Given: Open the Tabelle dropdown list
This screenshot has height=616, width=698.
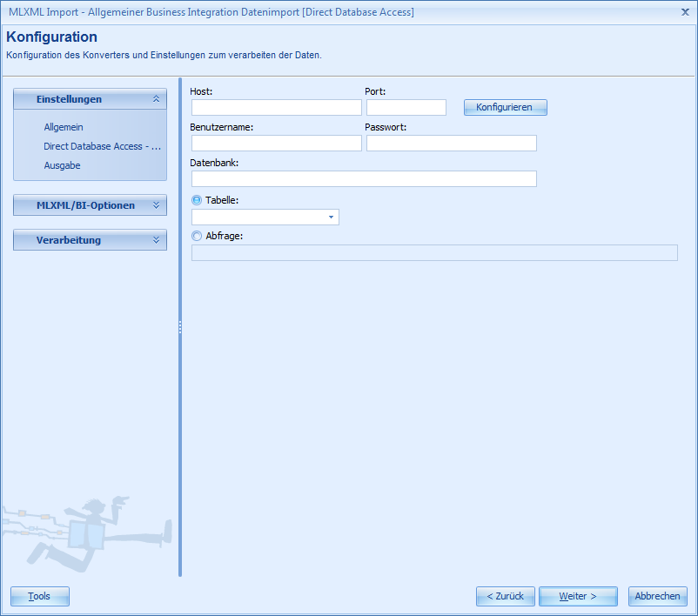Looking at the screenshot, I should click(x=330, y=217).
